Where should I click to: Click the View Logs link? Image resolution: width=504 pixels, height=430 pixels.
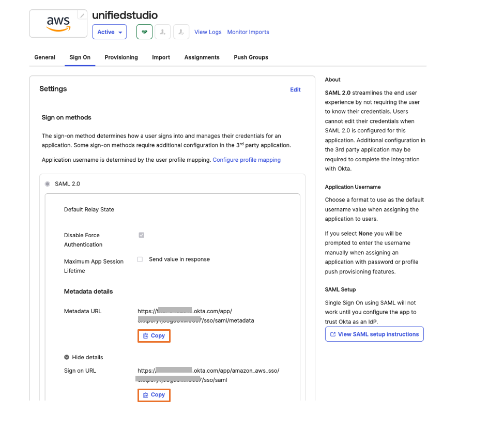[x=208, y=32]
